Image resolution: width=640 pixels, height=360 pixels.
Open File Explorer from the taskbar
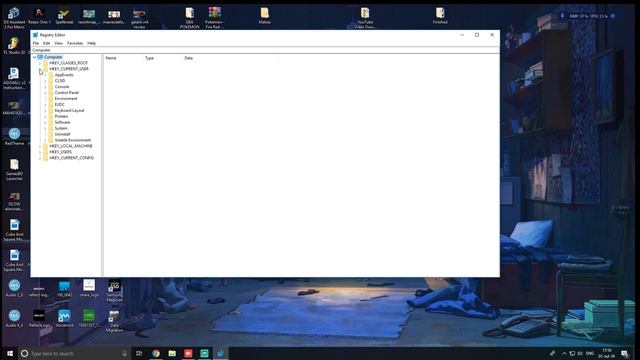[x=172, y=353]
